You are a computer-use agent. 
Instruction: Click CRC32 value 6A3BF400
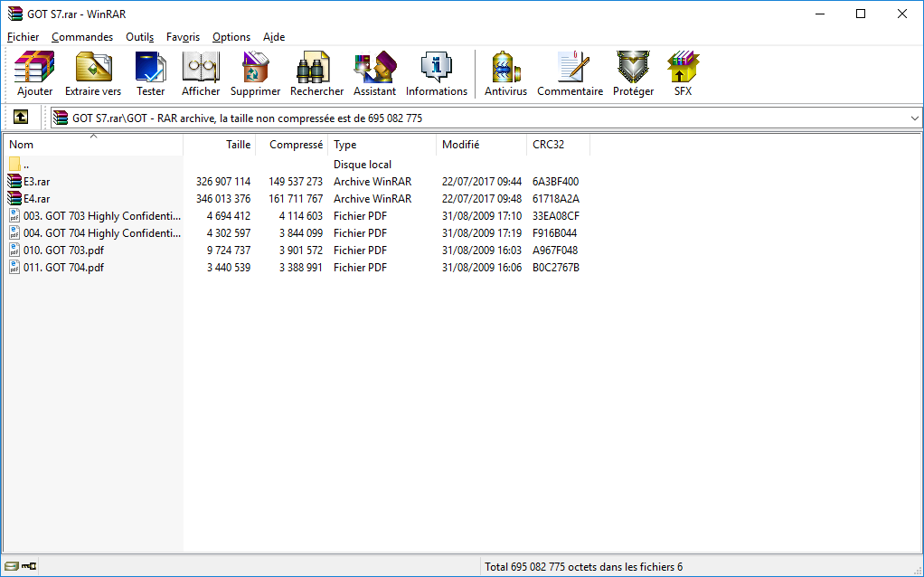coord(556,182)
